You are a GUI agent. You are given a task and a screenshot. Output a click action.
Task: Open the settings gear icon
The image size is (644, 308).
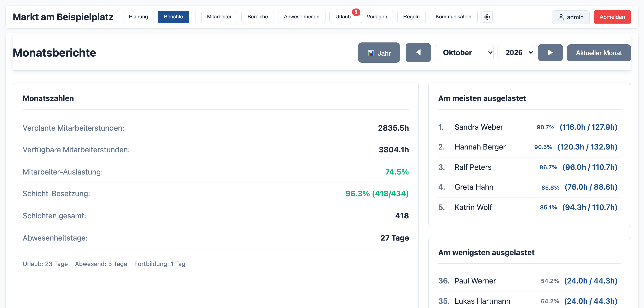(487, 17)
